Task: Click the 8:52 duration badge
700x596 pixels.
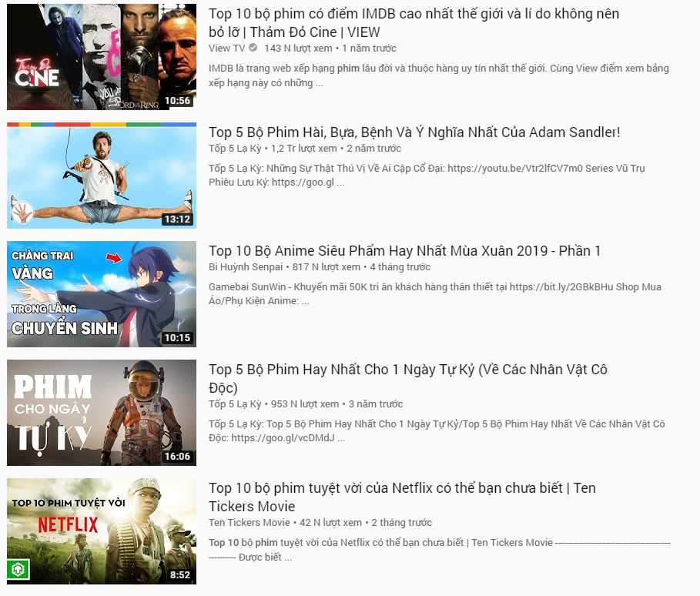Action: pyautogui.click(x=180, y=575)
